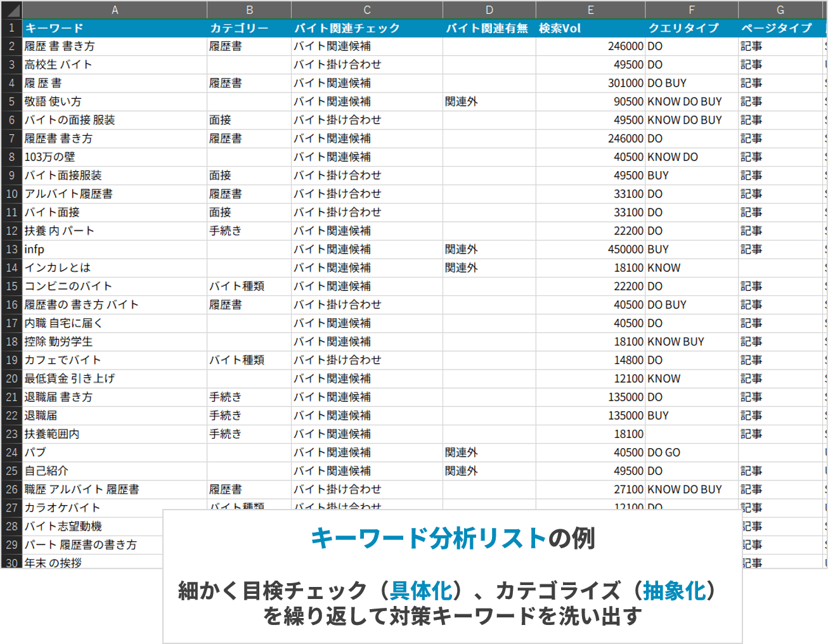Screen dimensions: 828x644
Task: Select cell 敬語 使い方
Action: [115, 101]
